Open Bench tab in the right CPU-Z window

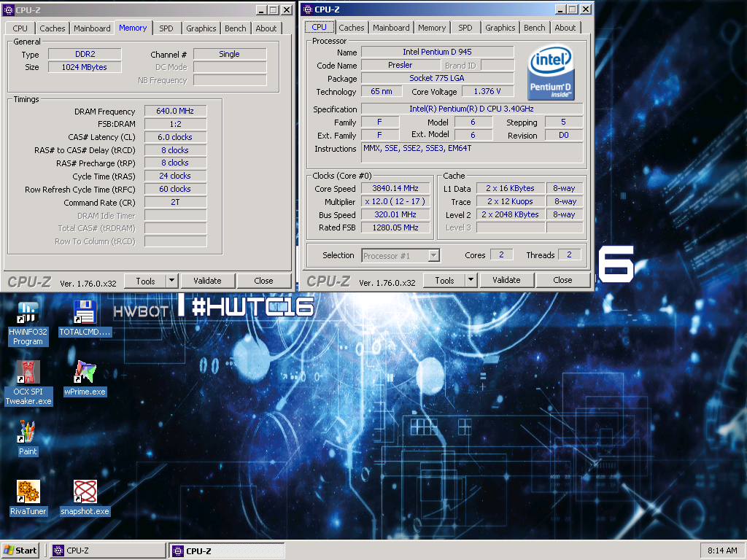coord(535,28)
